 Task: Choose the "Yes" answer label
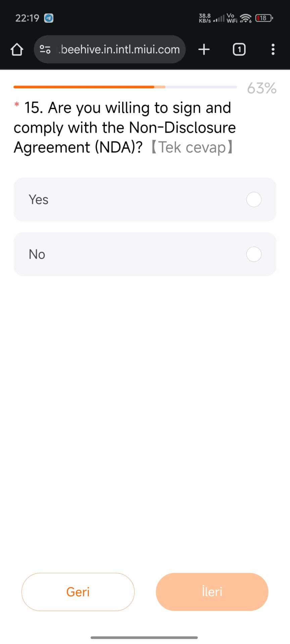(39, 200)
